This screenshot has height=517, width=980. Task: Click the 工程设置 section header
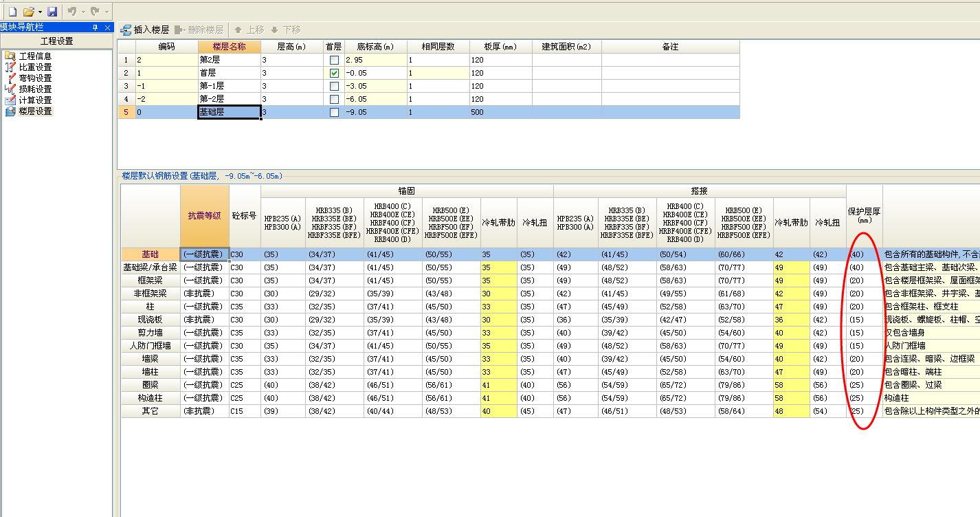pos(56,41)
